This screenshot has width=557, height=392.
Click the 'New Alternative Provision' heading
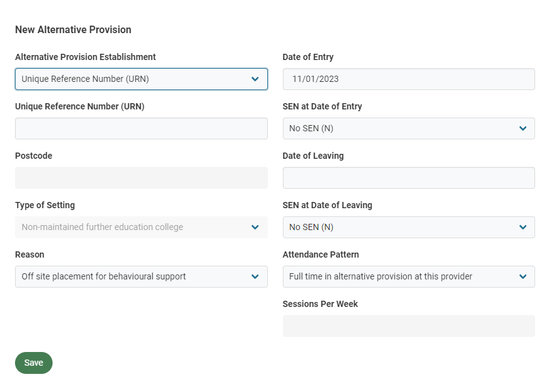tap(73, 29)
